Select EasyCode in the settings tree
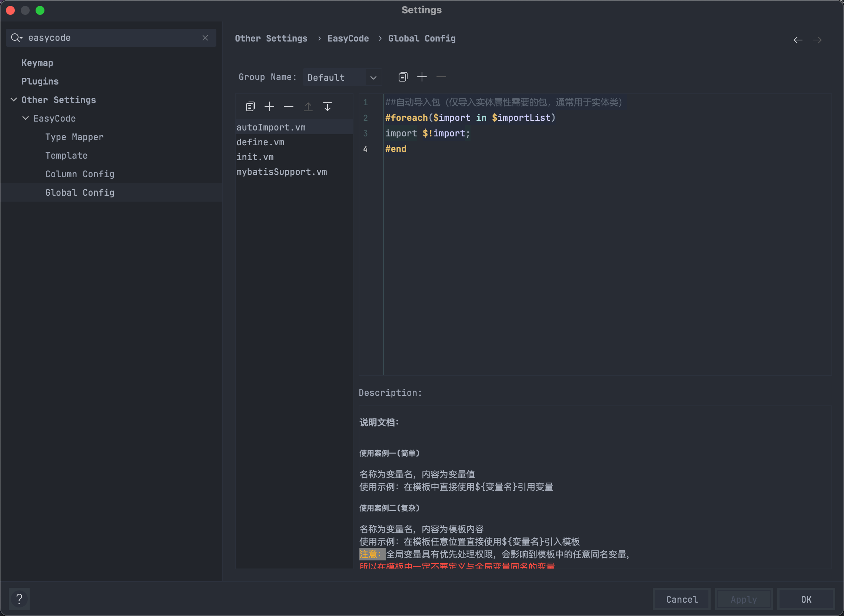This screenshot has height=616, width=844. click(54, 119)
